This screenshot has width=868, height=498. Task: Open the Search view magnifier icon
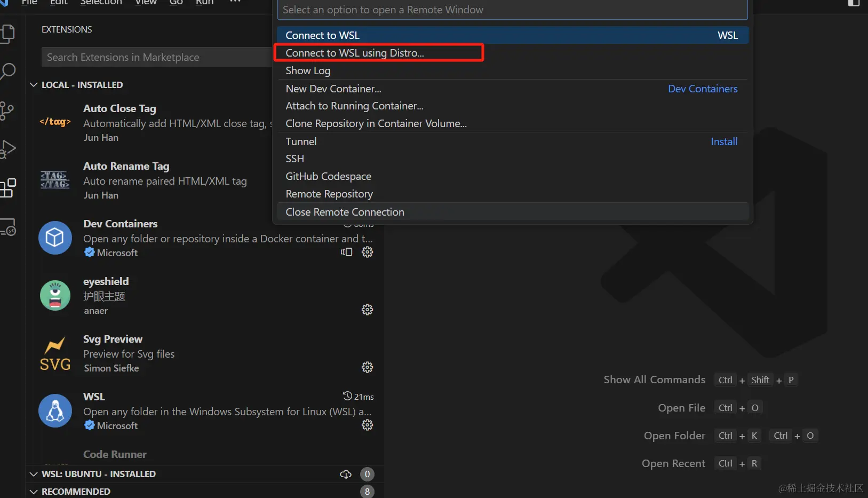pos(7,72)
